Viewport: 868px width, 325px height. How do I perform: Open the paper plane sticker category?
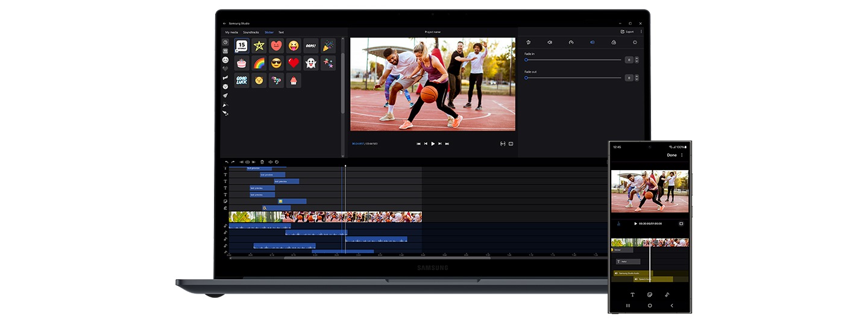click(x=225, y=95)
